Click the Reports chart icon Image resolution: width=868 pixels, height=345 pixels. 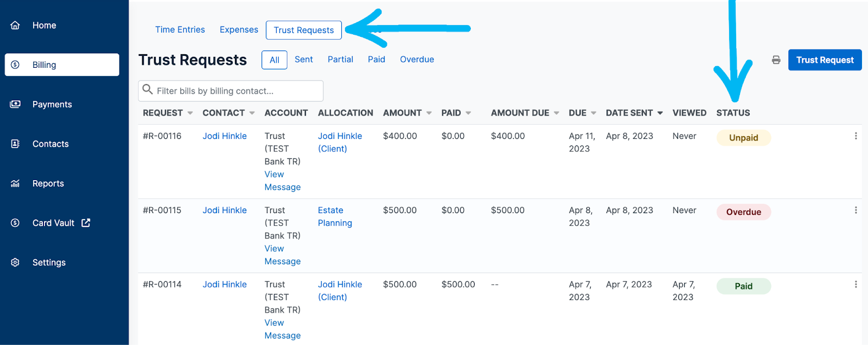tap(15, 183)
